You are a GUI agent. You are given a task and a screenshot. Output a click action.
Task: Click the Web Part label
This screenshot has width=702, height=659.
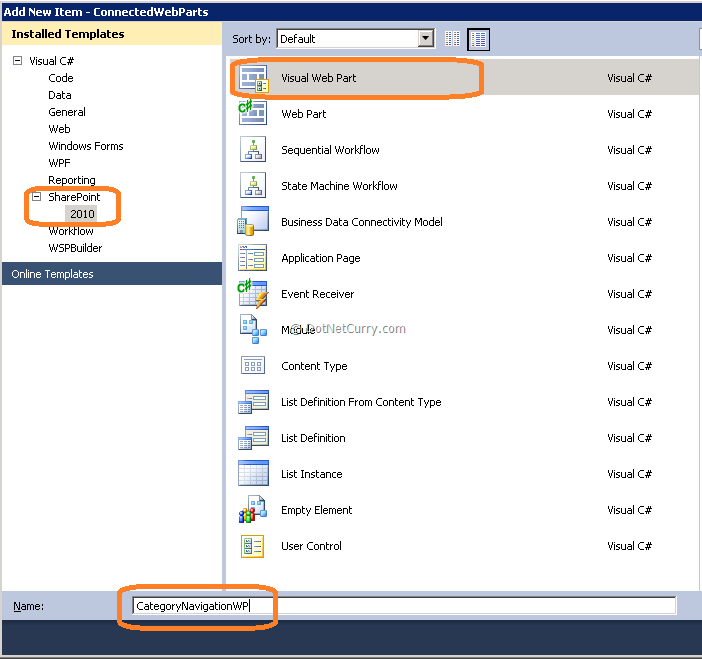(x=304, y=114)
